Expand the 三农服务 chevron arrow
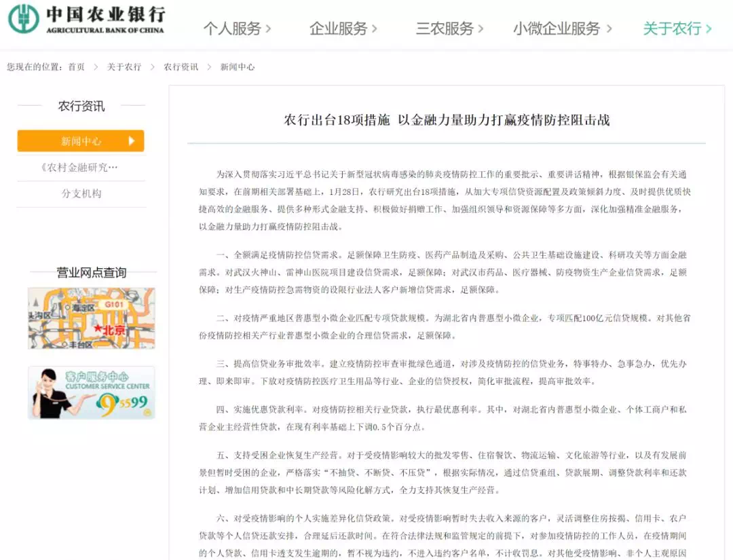The image size is (733, 560). 481,29
